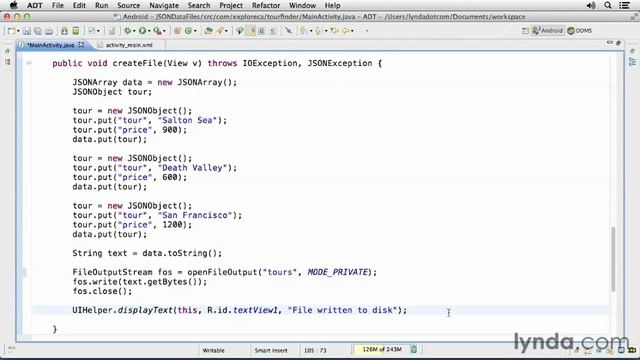Viewport: 640px width, 360px height.
Task: Open the Lint check dropdown arrow
Action: [98, 31]
